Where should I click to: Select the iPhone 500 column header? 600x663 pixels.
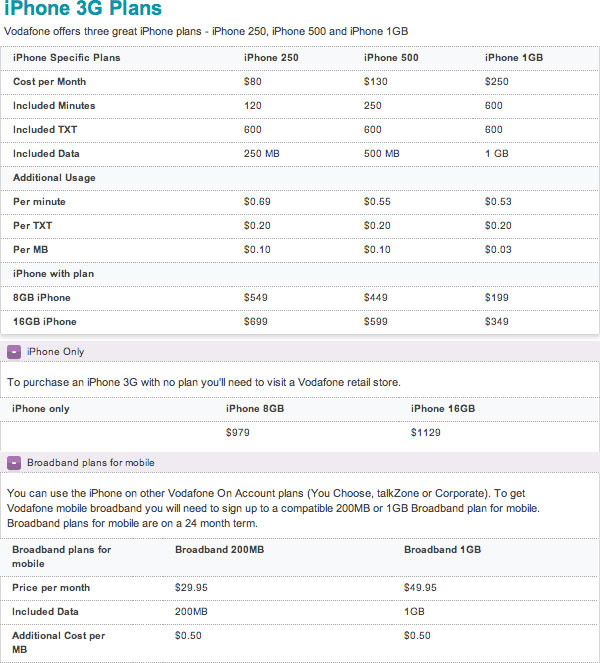pos(389,57)
